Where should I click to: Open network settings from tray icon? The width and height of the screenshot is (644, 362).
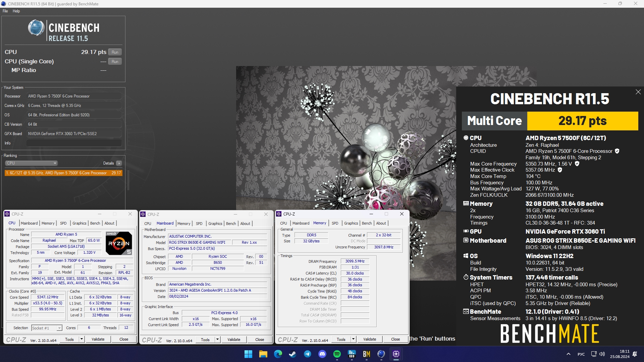[594, 354]
